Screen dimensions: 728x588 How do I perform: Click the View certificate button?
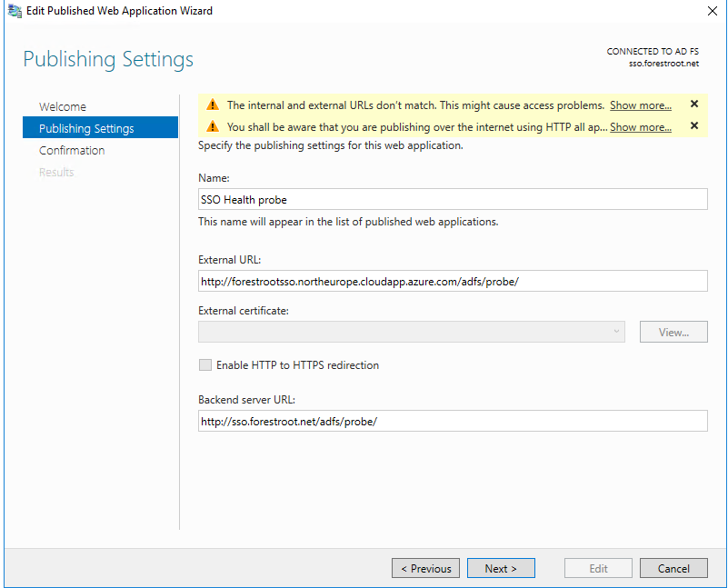[x=673, y=332]
